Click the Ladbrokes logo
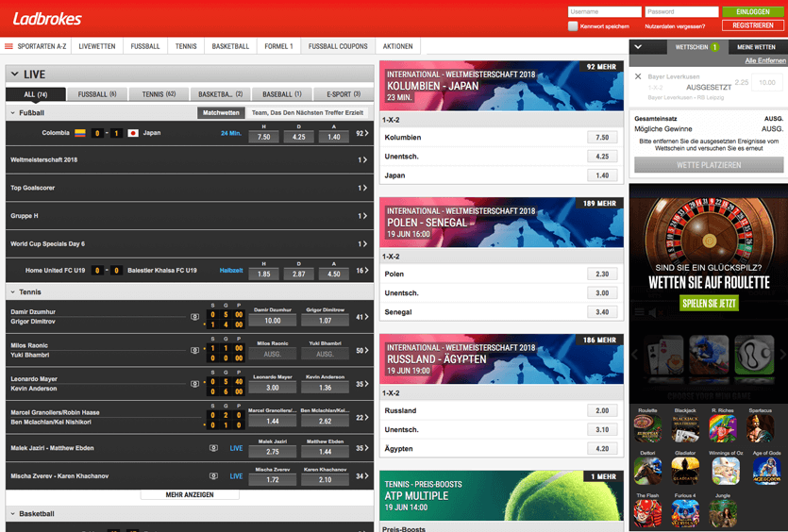 click(47, 19)
